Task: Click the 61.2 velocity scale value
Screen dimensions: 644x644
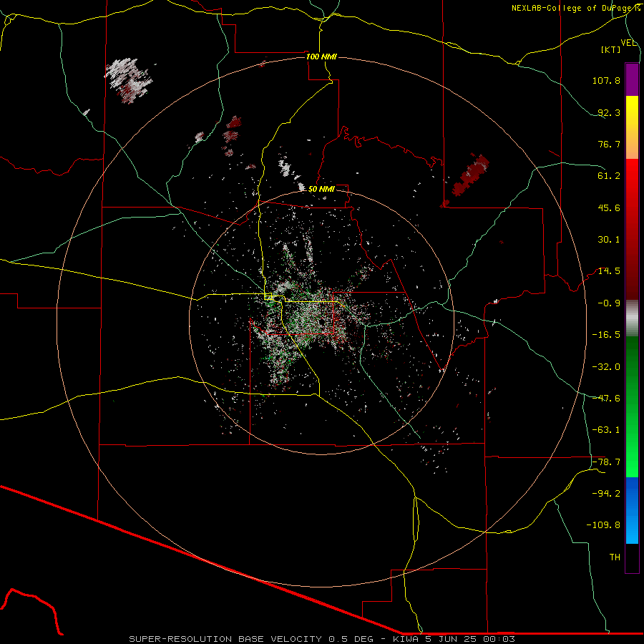Action: 609,176
